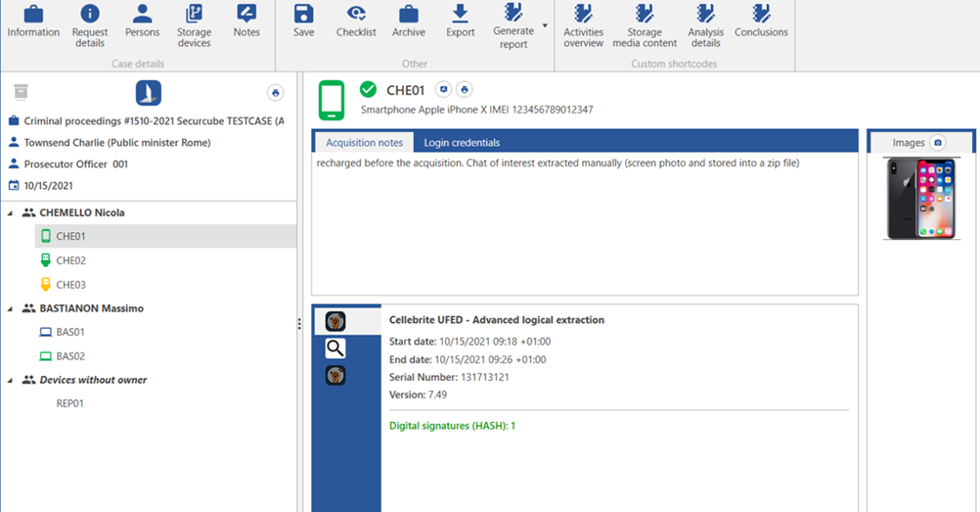Open the Information case details
The height and width of the screenshot is (512, 980).
click(33, 22)
